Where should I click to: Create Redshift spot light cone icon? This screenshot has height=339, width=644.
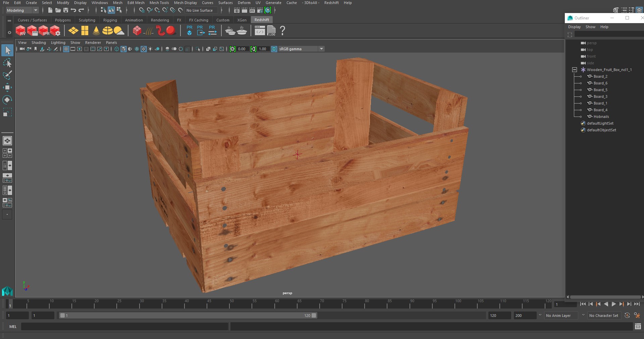click(96, 31)
